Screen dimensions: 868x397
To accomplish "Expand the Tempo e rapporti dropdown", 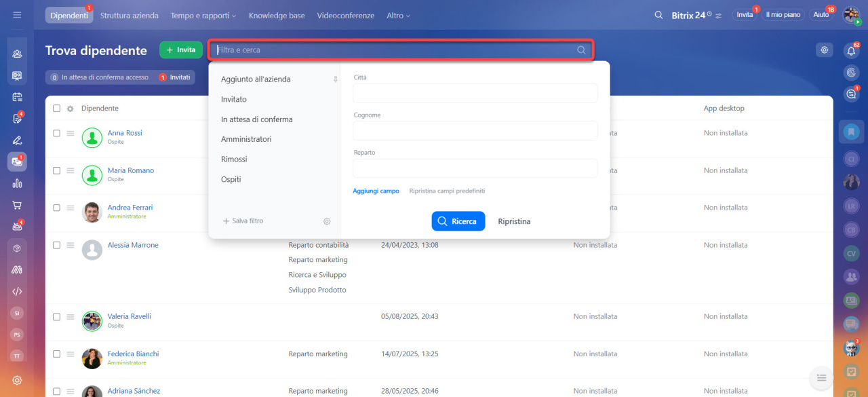I will tap(203, 15).
